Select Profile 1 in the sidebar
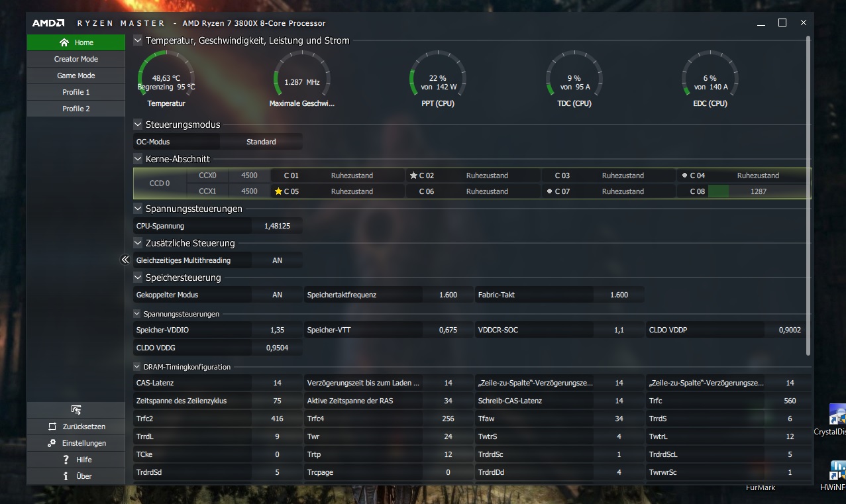Viewport: 846px width, 504px height. [x=76, y=92]
